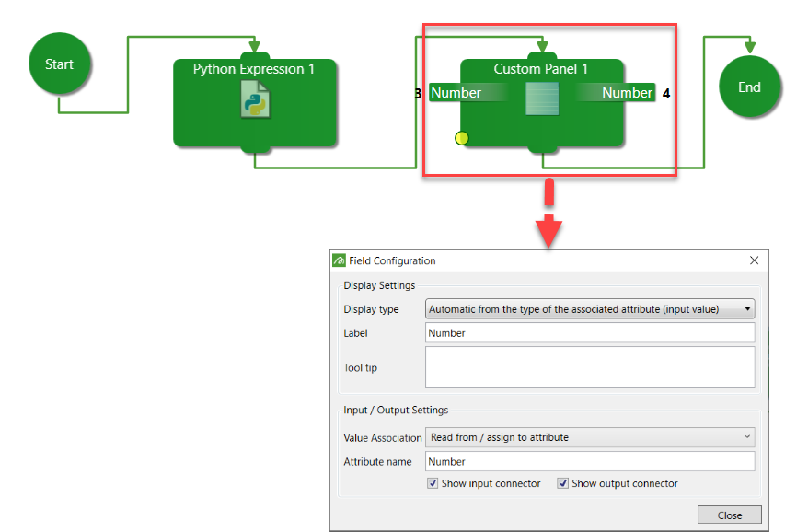Click the Display Settings group heading
This screenshot has height=532, width=808.
[379, 285]
